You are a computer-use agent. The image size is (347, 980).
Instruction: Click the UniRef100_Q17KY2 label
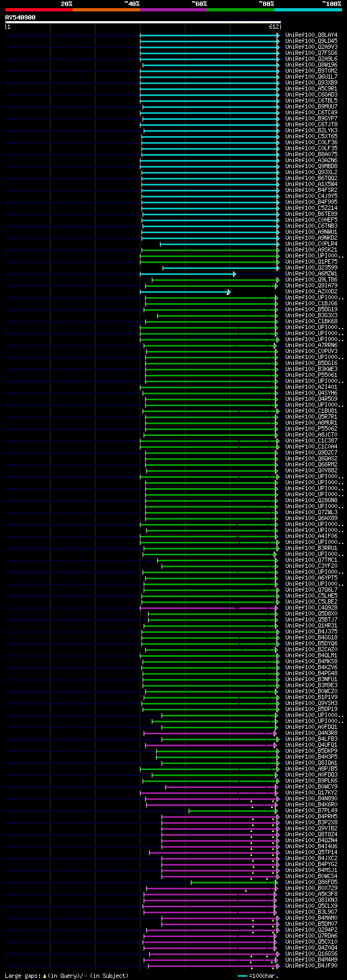coord(311,793)
